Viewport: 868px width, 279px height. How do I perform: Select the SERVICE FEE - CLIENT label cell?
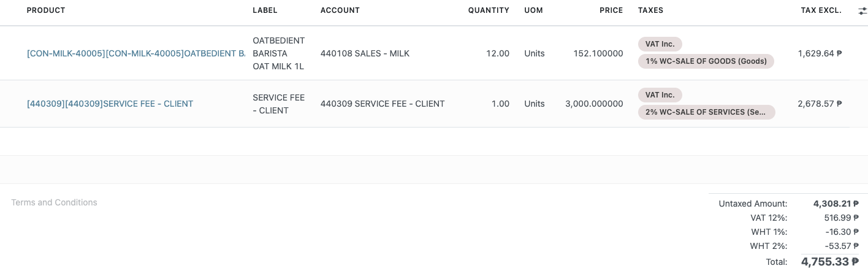click(x=279, y=104)
